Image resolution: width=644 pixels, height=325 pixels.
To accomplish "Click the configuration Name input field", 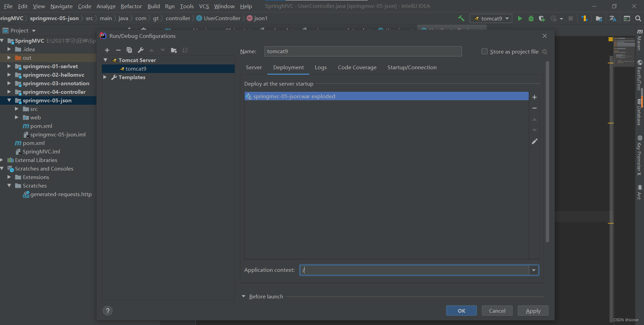I will coord(363,51).
